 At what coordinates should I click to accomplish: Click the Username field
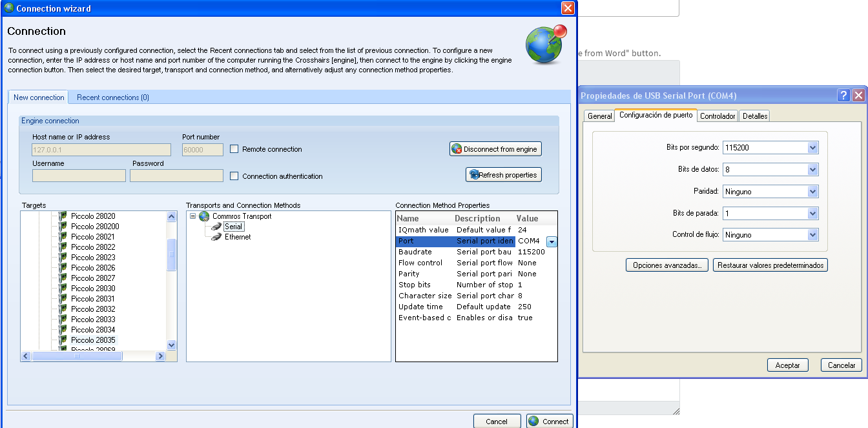(77, 176)
